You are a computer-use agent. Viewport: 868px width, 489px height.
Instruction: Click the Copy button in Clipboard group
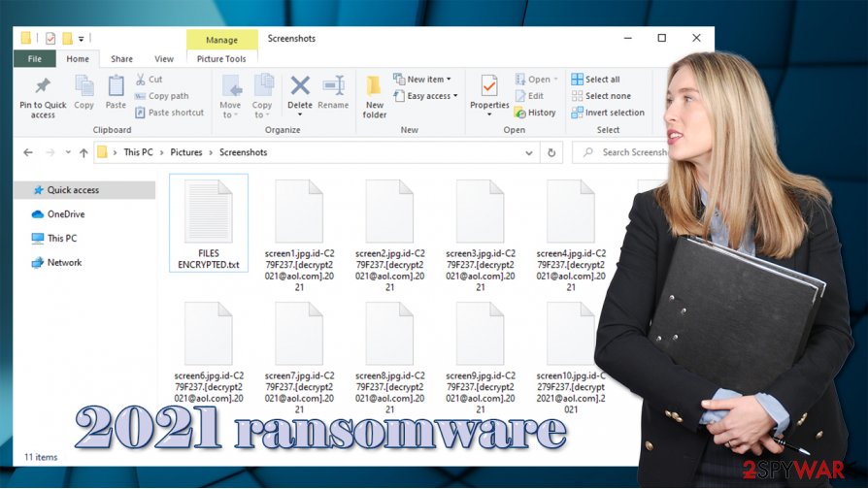pyautogui.click(x=83, y=92)
